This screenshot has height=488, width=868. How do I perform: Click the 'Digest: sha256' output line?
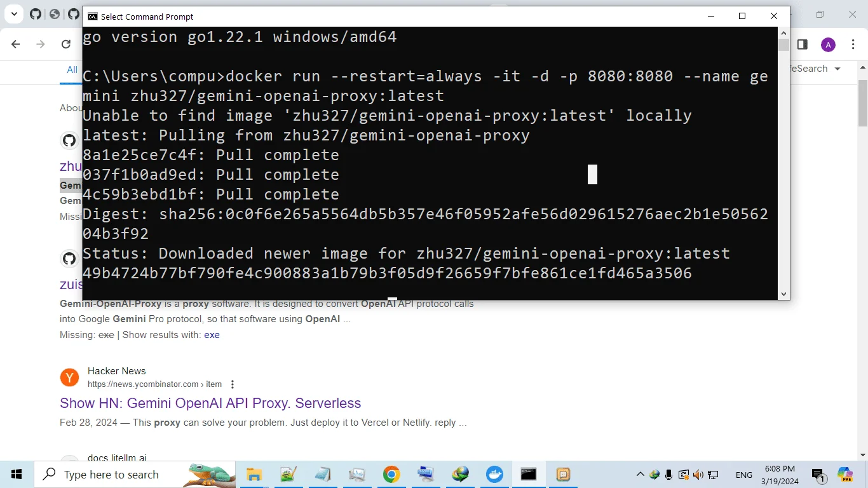(x=426, y=224)
